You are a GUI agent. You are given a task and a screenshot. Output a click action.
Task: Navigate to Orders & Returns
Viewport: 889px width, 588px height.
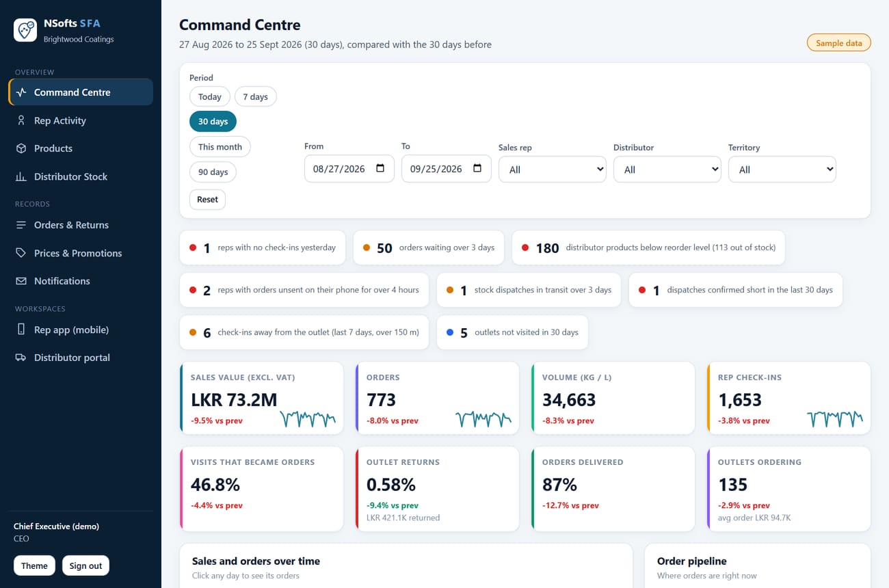coord(81,225)
